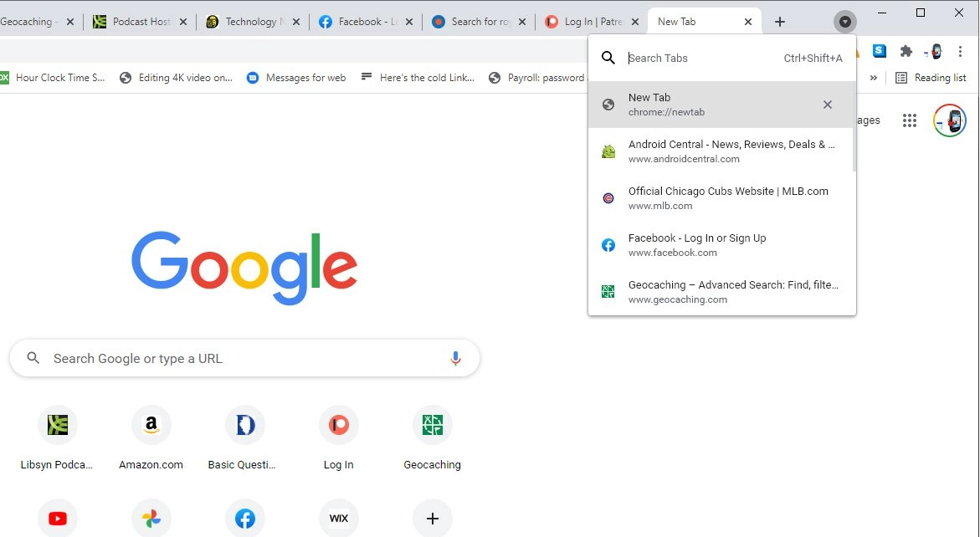Open the Reading list
The width and height of the screenshot is (980, 537).
coord(931,78)
